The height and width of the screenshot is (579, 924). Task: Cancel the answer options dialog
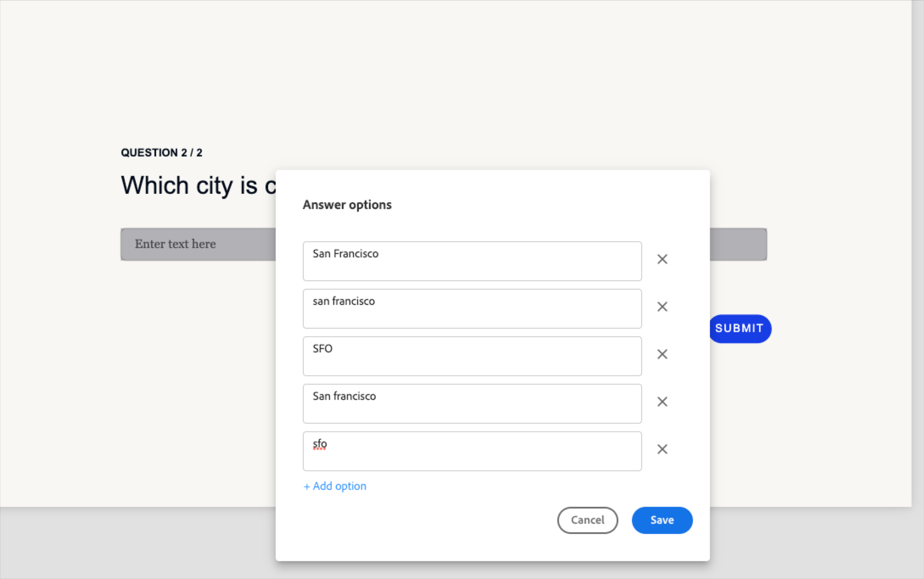coord(587,520)
